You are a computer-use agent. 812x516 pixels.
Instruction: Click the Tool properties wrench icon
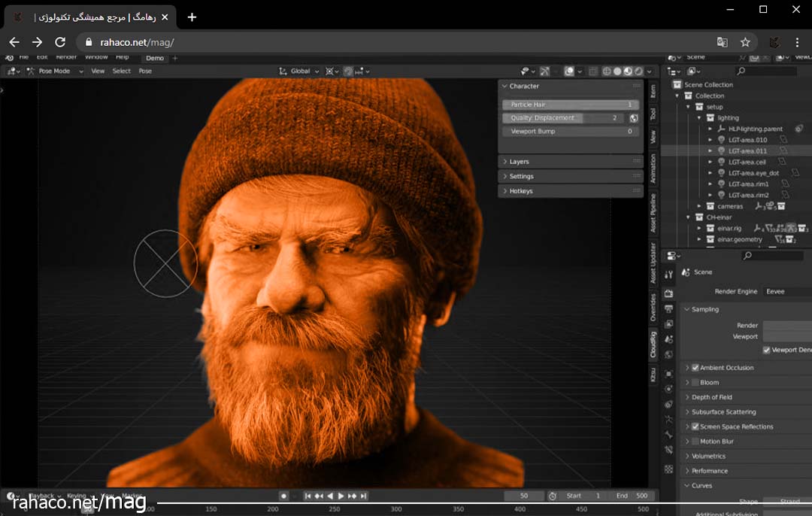pyautogui.click(x=668, y=275)
